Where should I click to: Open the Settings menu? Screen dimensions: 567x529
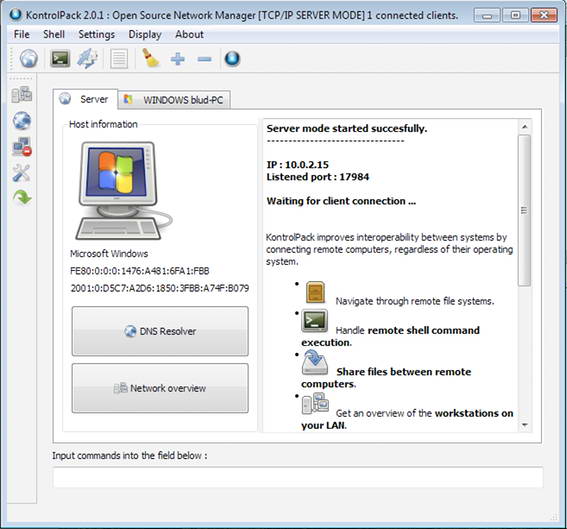97,34
